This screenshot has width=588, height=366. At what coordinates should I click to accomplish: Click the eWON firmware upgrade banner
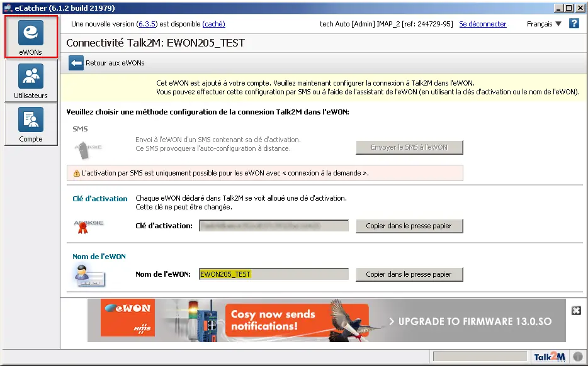click(x=326, y=320)
